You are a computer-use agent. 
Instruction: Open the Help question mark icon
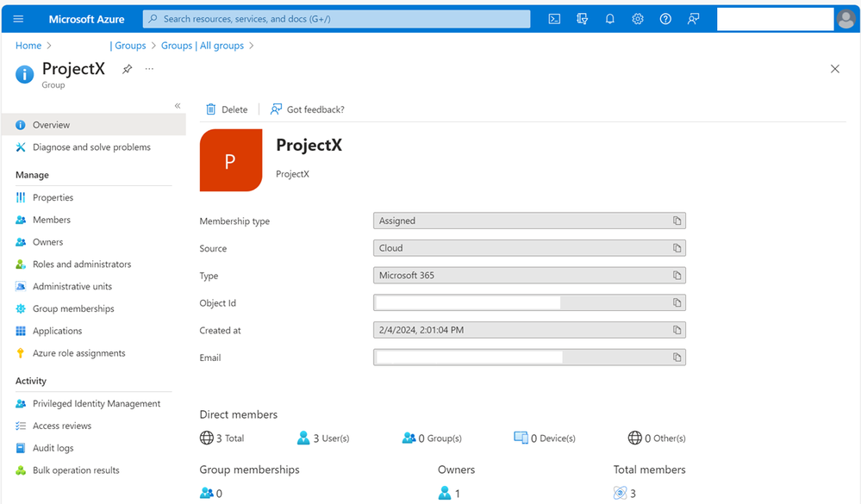665,19
